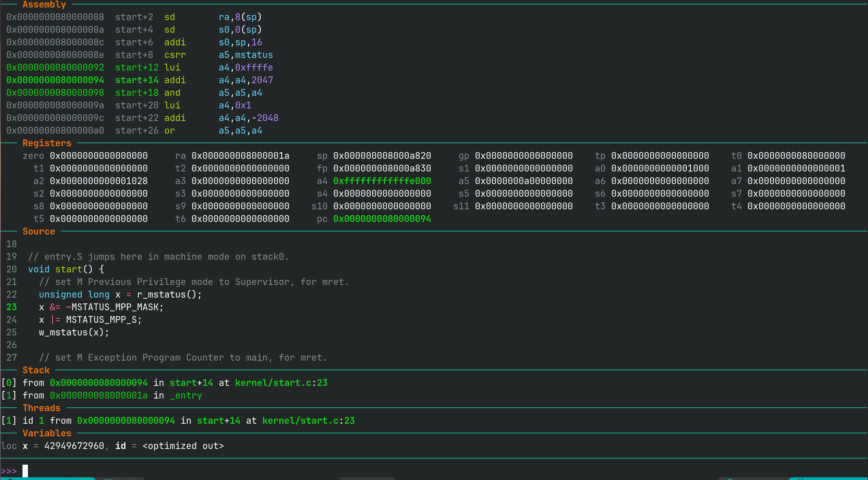Select the 'sd s0,0(sp)' instruction operands
Viewport: 868px width, 480px height.
[240, 30]
